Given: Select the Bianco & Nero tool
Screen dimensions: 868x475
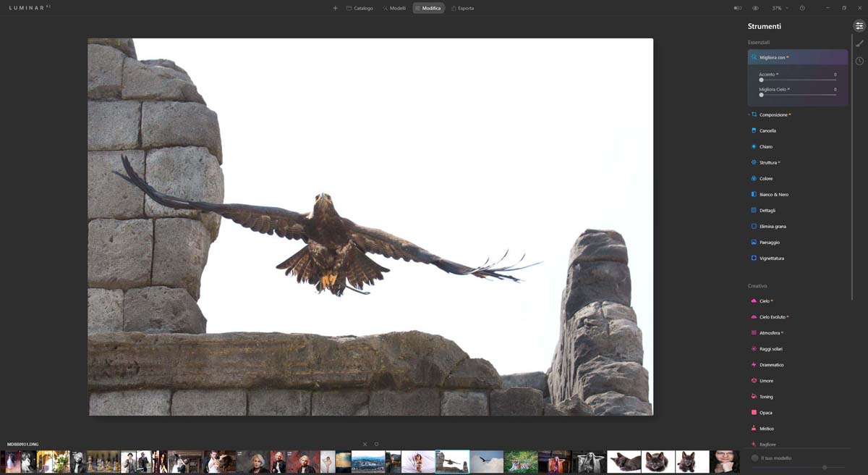Looking at the screenshot, I should click(773, 195).
